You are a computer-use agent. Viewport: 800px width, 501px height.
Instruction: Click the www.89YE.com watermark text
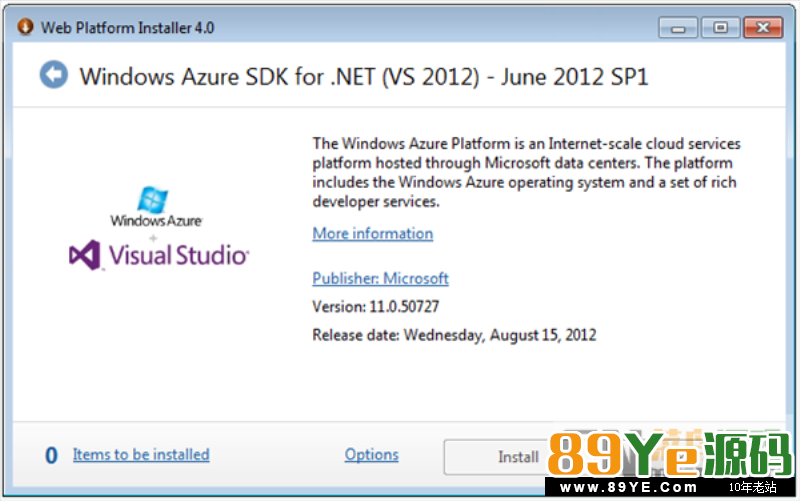[628, 488]
